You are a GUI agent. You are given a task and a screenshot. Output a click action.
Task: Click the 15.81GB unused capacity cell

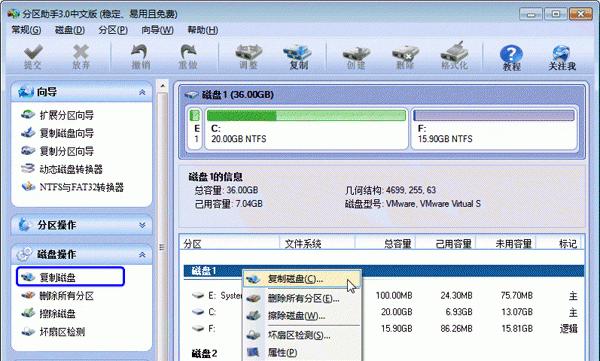click(x=517, y=328)
